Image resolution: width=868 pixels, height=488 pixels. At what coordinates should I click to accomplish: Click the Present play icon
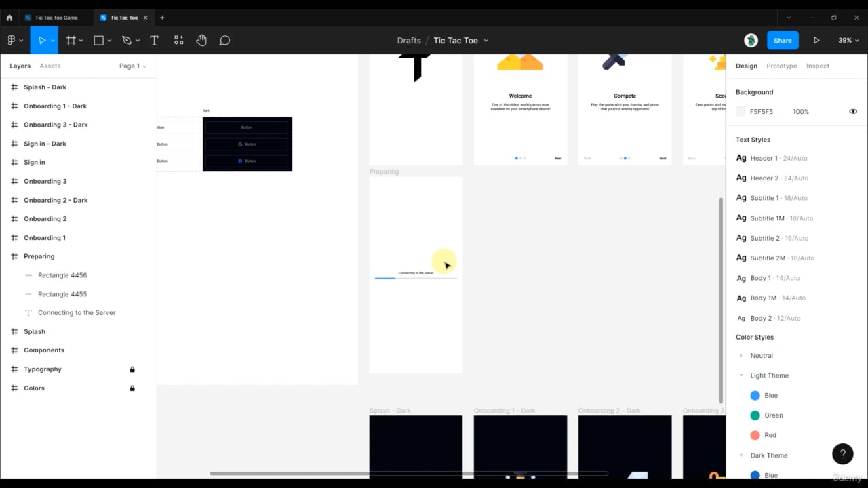click(x=816, y=41)
